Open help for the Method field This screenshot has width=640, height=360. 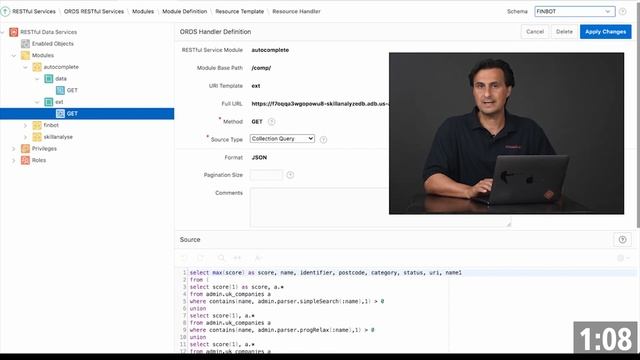(271, 122)
